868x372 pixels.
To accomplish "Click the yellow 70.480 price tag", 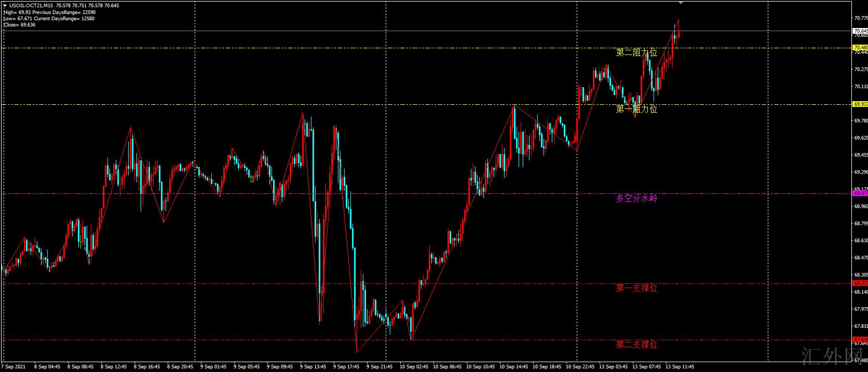I will tap(860, 48).
